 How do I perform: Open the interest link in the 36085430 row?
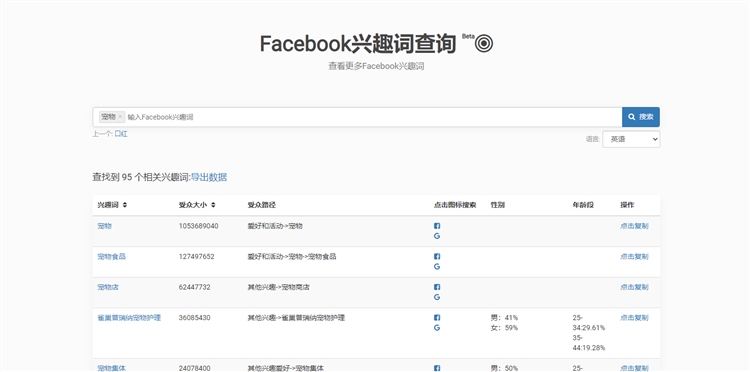pyautogui.click(x=129, y=318)
